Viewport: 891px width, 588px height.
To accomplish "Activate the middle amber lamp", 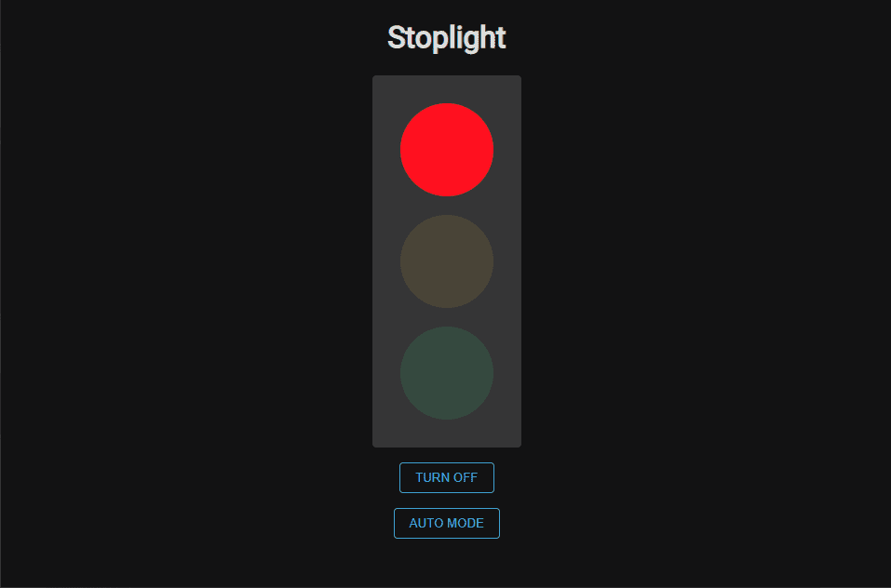I will coord(447,261).
